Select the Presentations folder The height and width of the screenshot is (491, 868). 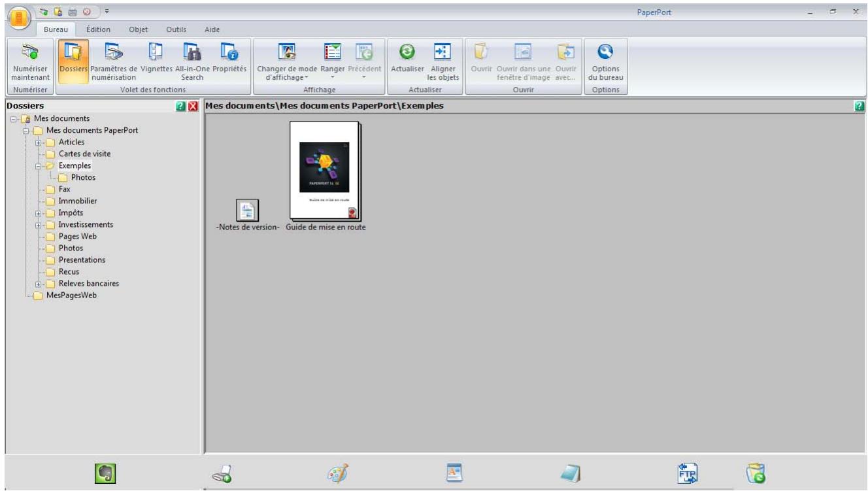tap(82, 260)
